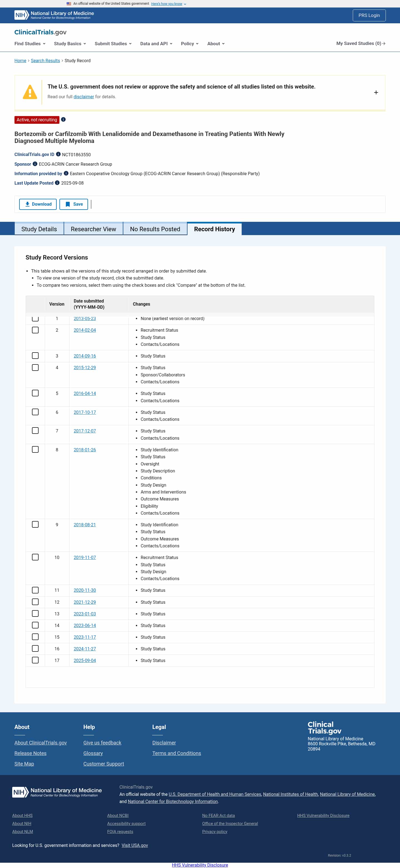Open the Study Basics dropdown menu

click(70, 44)
